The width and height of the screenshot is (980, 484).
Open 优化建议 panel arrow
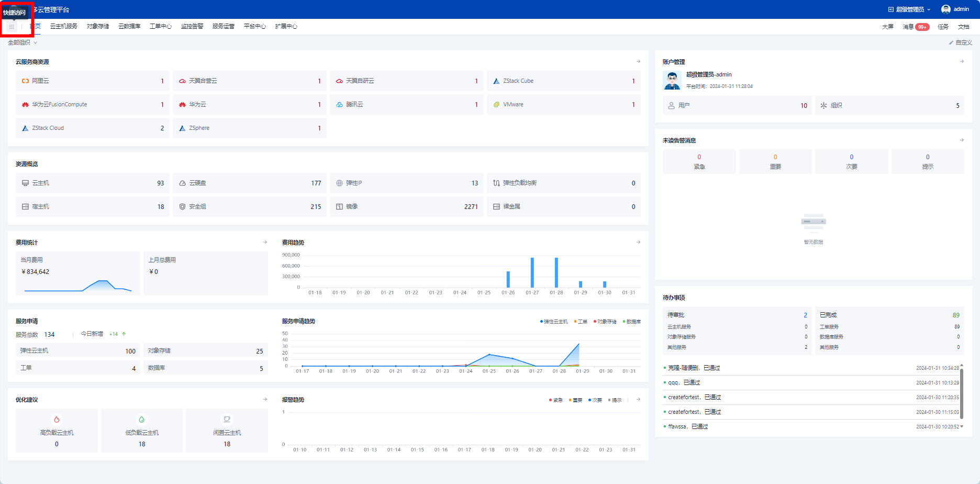pyautogui.click(x=265, y=400)
